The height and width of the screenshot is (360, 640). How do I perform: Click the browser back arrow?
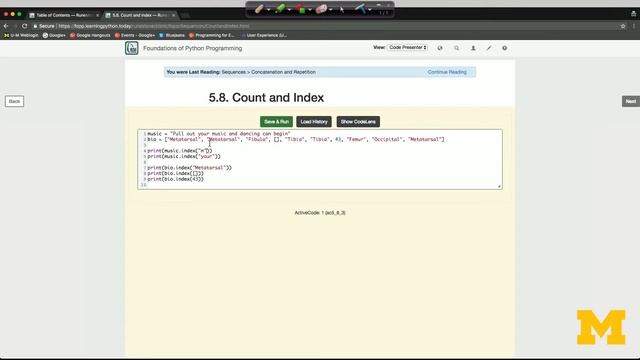pyautogui.click(x=6, y=26)
